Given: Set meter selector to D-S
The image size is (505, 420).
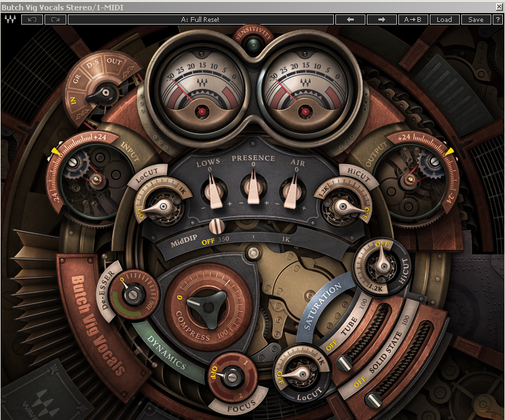Looking at the screenshot, I should (93, 65).
